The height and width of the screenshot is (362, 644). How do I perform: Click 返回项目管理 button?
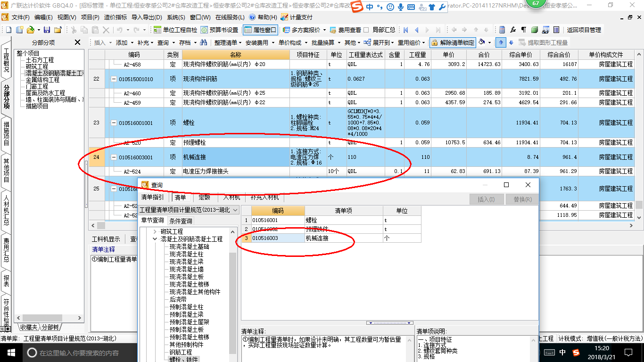click(x=584, y=30)
